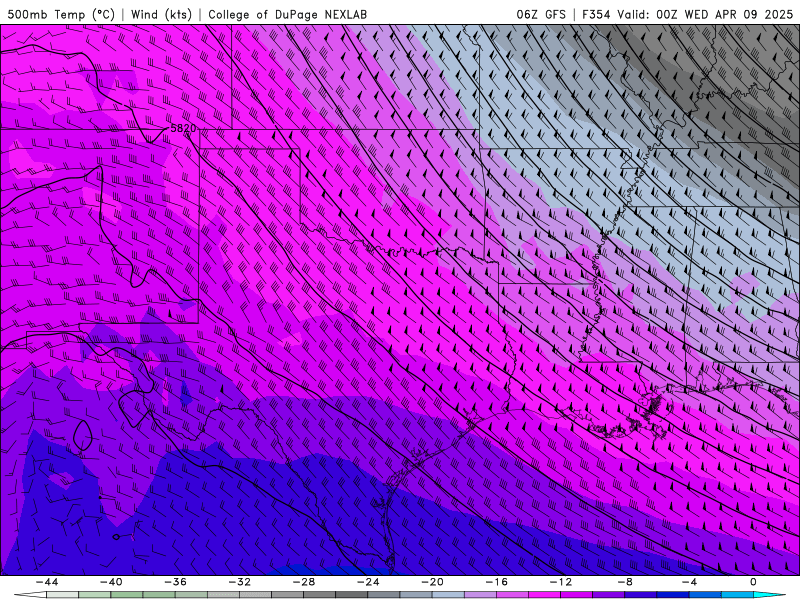This screenshot has height=600, width=800.
Task: Click the "-40" color scale label
Action: pos(111,582)
